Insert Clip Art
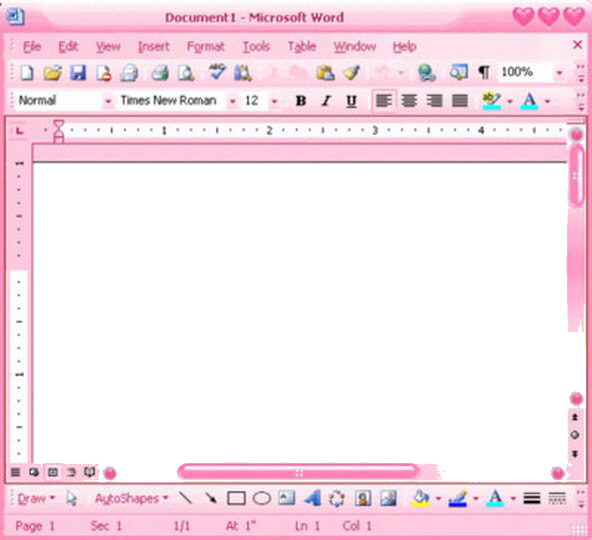 click(363, 498)
